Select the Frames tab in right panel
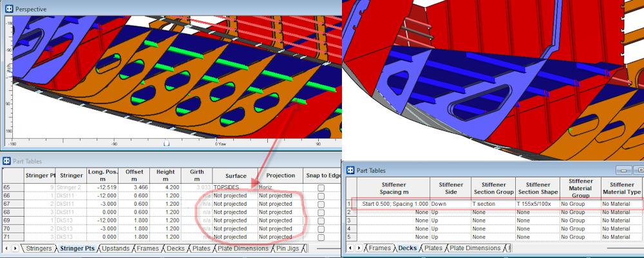Viewport: 644px width, 258px height. [380, 248]
